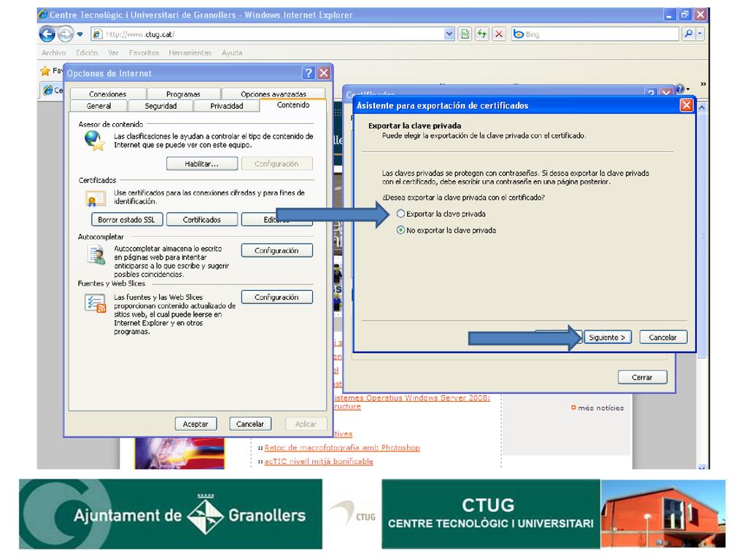Click the red Stop loading icon
This screenshot has width=747, height=560.
[x=499, y=34]
